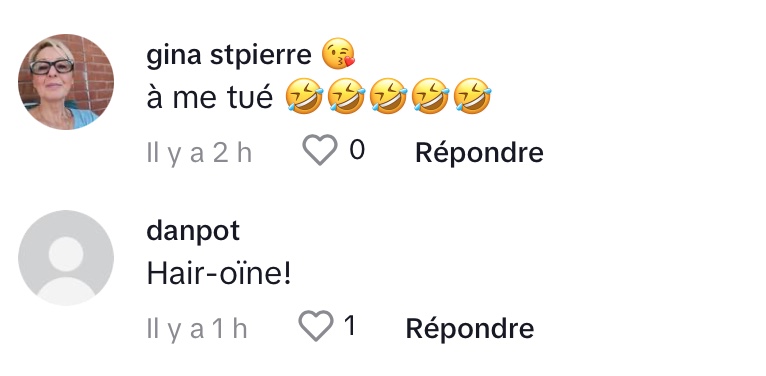Viewport: 766px width, 376px height.
Task: Open danpot's default gray avatar
Action: [66, 258]
